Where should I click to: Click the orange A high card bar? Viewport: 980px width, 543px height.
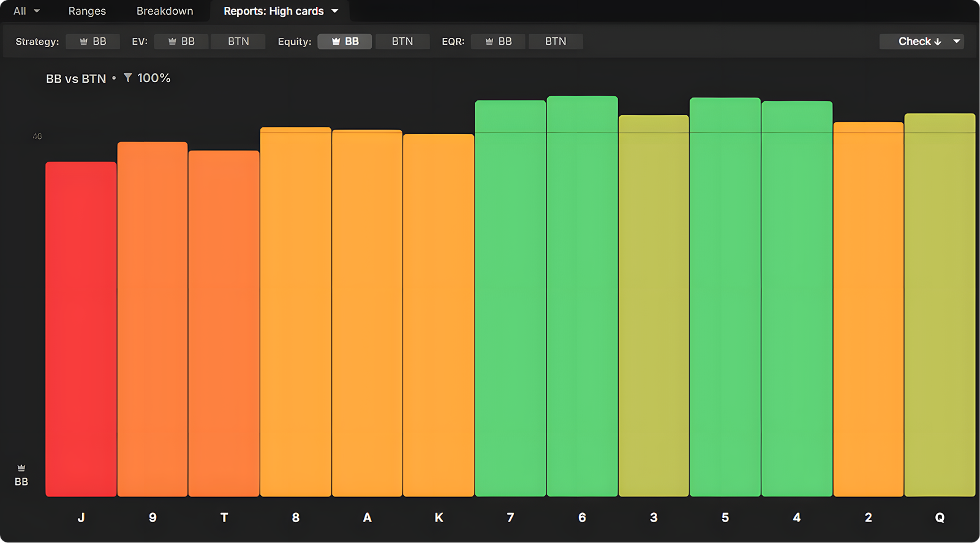[367, 313]
